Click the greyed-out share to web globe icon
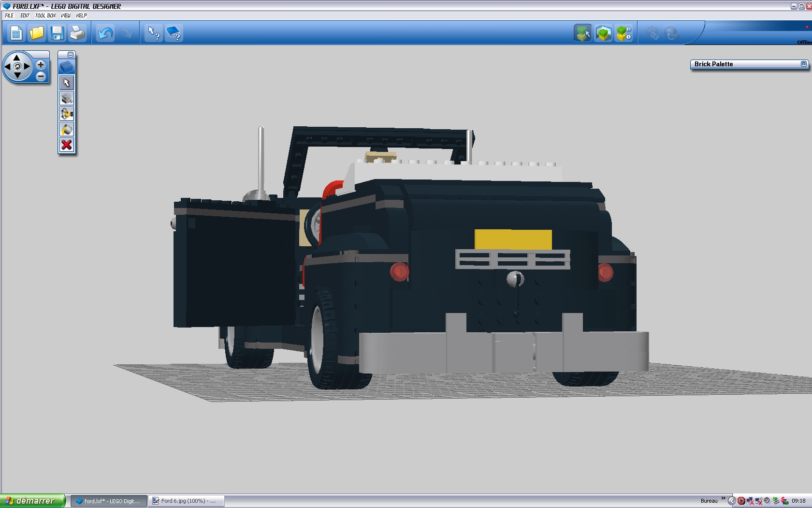Screen dimensions: 812x508 [x=671, y=33]
